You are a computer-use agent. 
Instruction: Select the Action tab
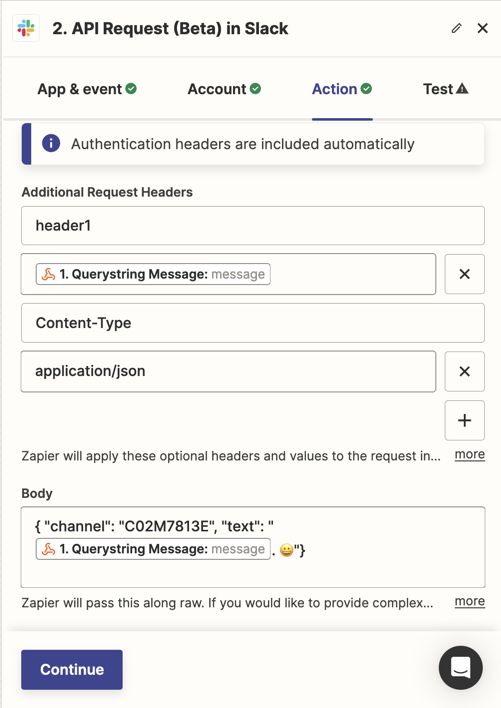tap(342, 89)
